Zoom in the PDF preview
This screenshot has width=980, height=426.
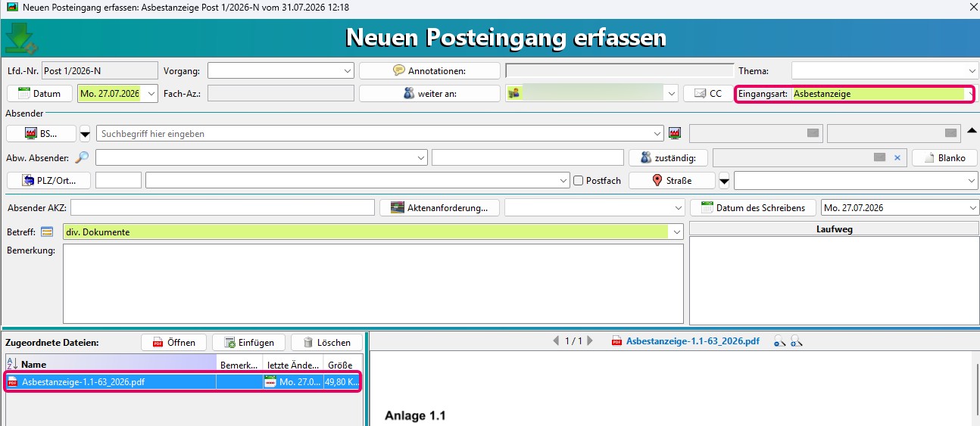[795, 342]
